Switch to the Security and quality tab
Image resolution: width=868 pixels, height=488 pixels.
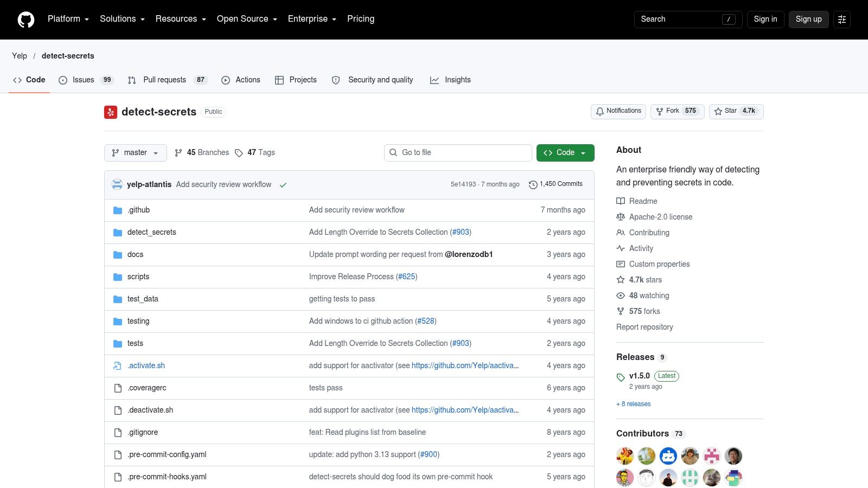click(372, 80)
